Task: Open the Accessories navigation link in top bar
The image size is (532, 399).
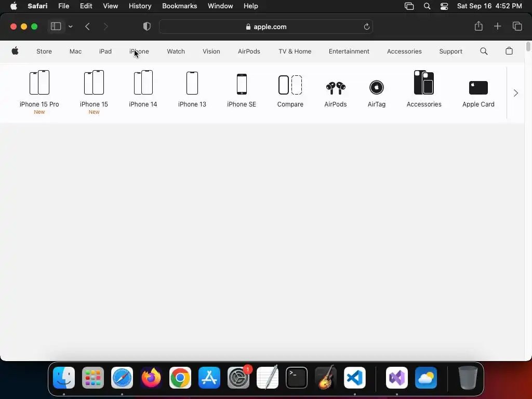Action: (x=404, y=51)
